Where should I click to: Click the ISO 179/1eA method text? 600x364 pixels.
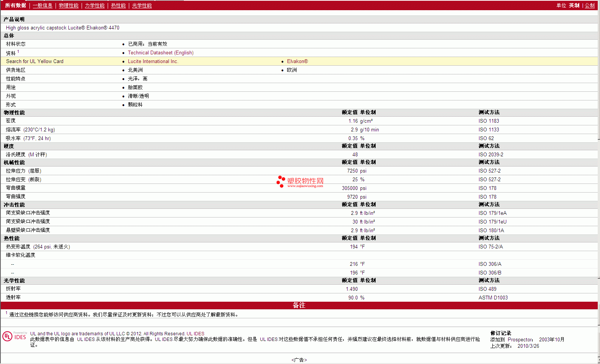[x=492, y=213]
